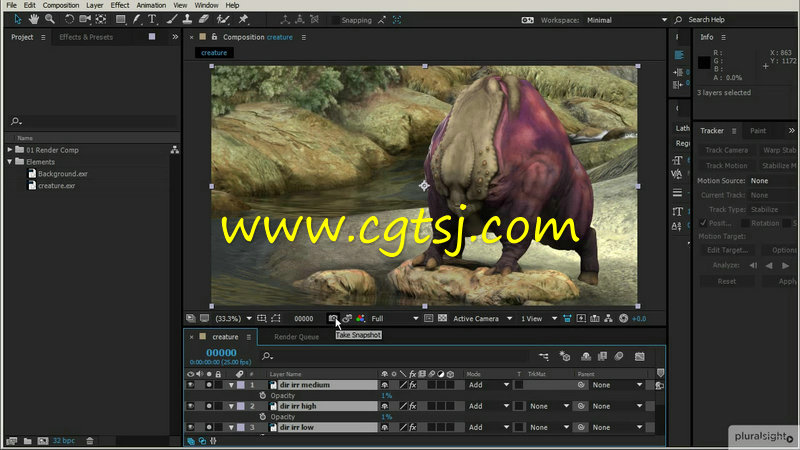Click the Take Snapshot camera icon
The height and width of the screenshot is (450, 800).
(x=333, y=318)
